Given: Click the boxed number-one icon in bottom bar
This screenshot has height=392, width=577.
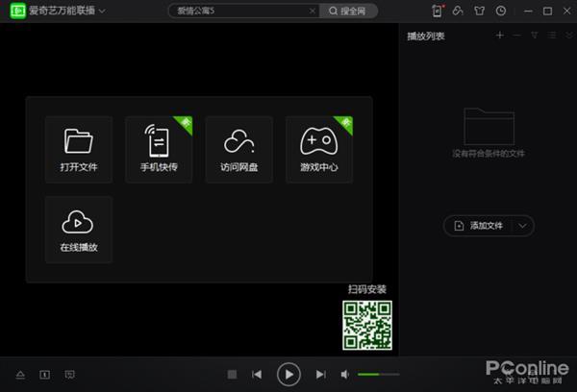Looking at the screenshot, I should pyautogui.click(x=45, y=375).
